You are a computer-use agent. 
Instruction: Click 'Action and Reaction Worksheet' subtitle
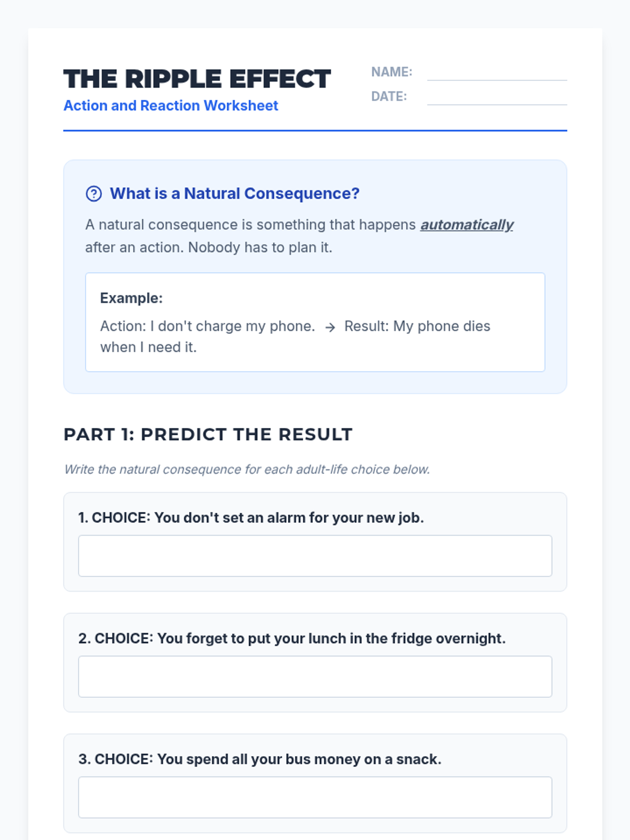pos(171,106)
